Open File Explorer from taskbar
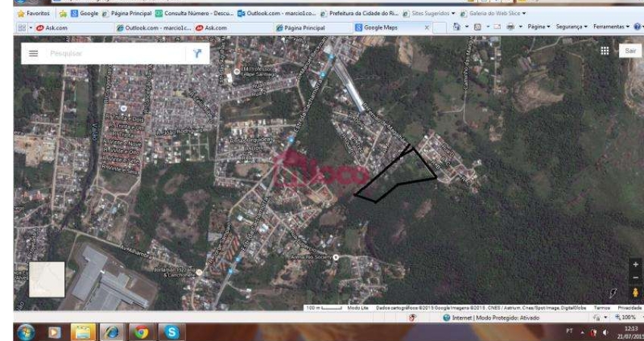This screenshot has width=644, height=341. coord(83,332)
